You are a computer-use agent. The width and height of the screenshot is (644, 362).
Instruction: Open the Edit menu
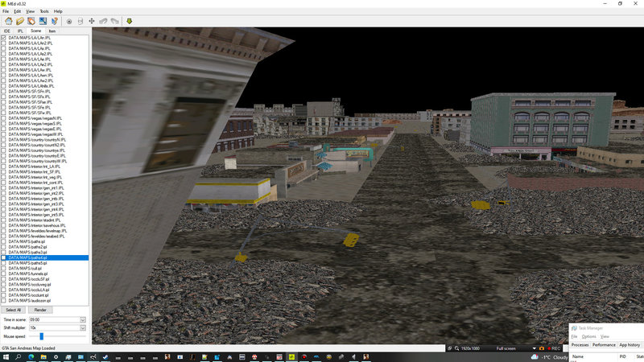click(x=17, y=11)
